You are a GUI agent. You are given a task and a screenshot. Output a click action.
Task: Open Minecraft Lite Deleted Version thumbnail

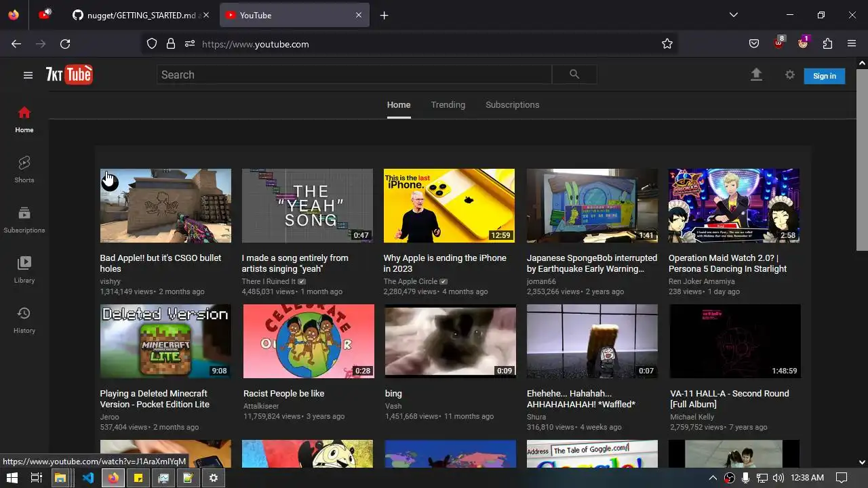(x=165, y=341)
